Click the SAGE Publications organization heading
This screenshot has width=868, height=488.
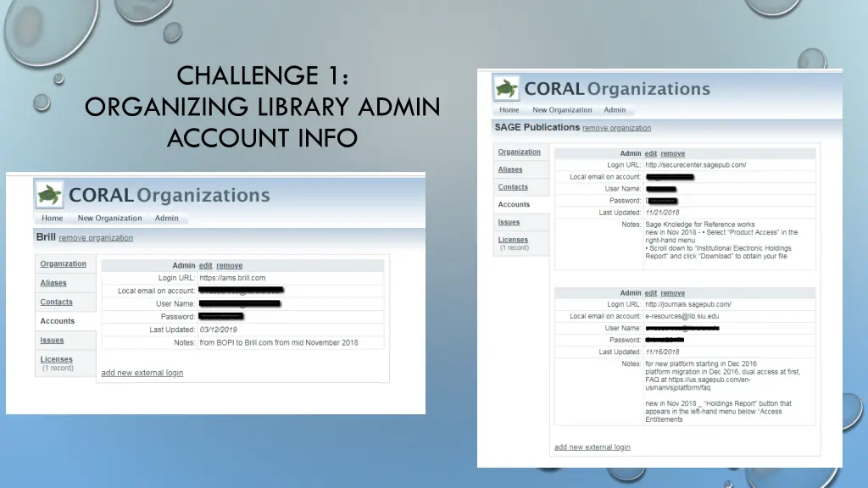[537, 127]
